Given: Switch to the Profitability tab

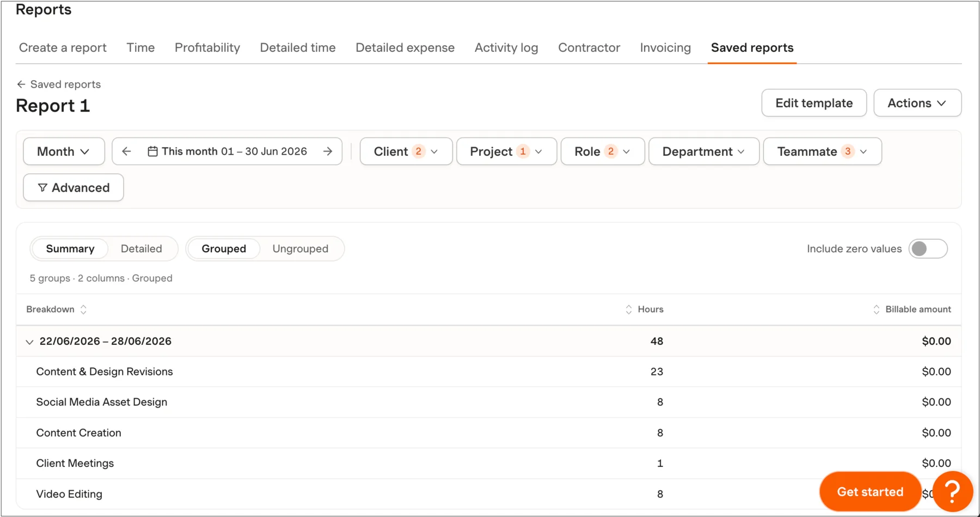Looking at the screenshot, I should coord(207,48).
